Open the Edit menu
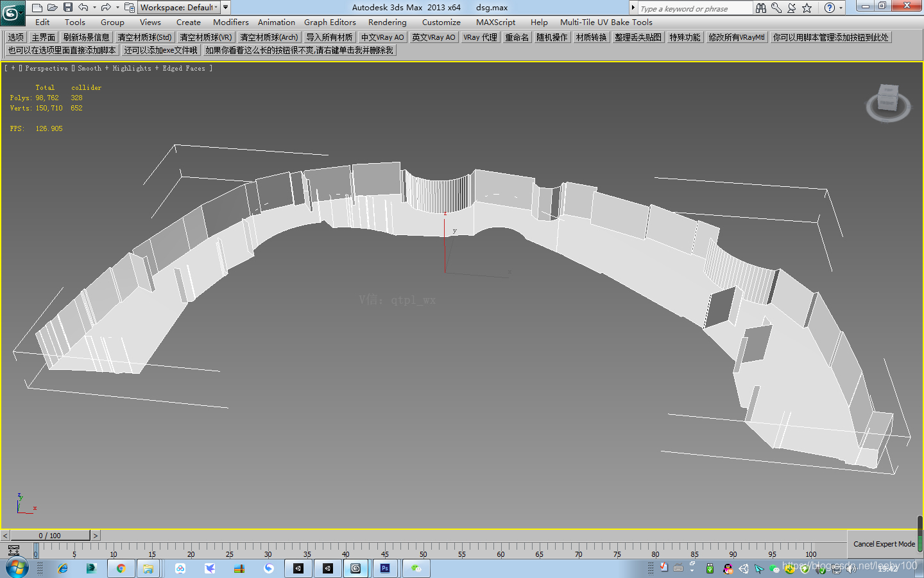 pos(42,22)
